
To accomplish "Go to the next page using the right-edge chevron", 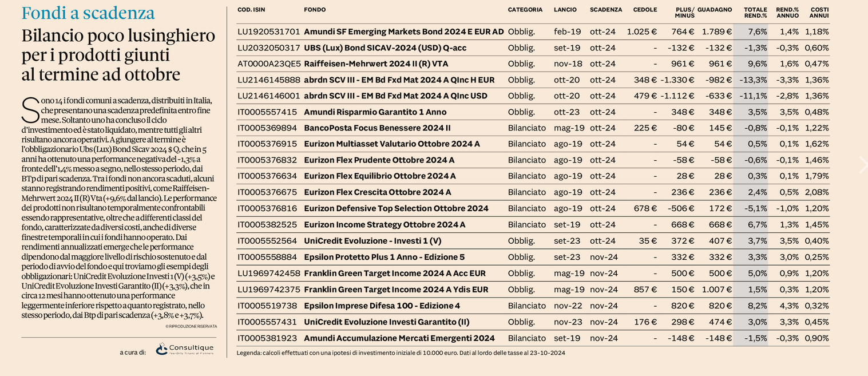I will (x=863, y=165).
